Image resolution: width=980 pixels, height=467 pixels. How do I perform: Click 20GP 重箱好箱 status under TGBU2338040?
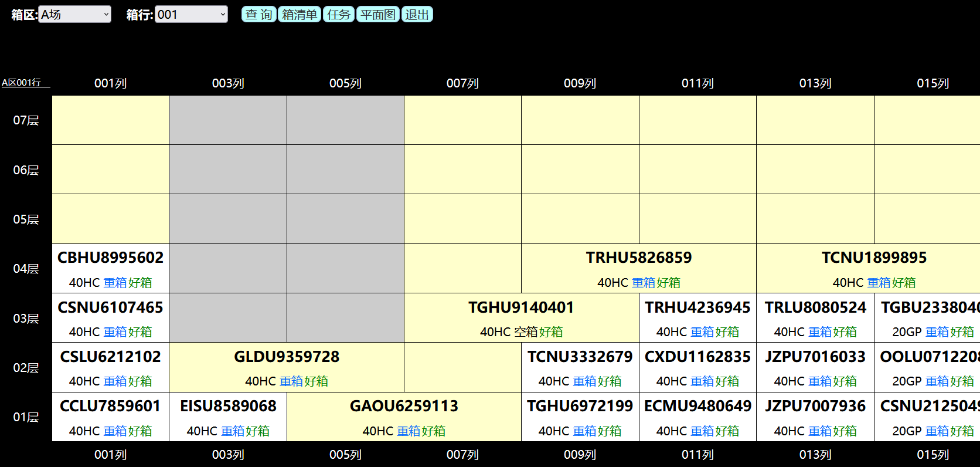click(933, 332)
